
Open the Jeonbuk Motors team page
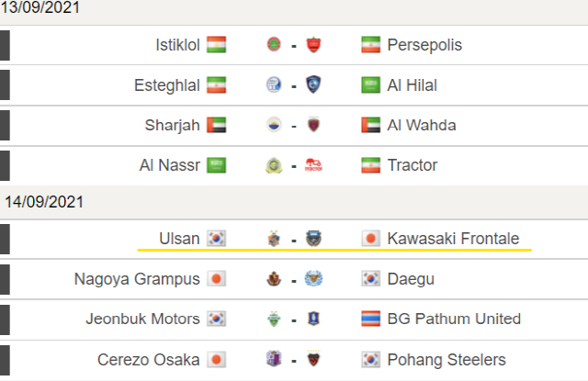[x=142, y=319]
